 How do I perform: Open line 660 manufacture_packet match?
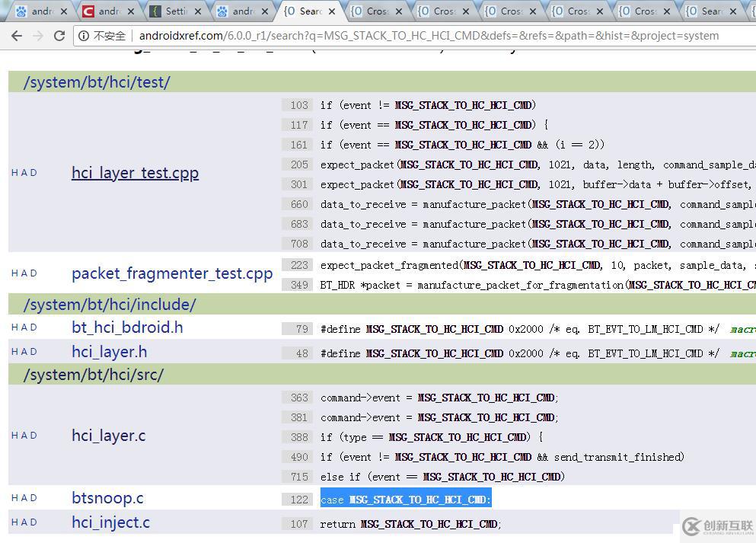[x=537, y=204]
